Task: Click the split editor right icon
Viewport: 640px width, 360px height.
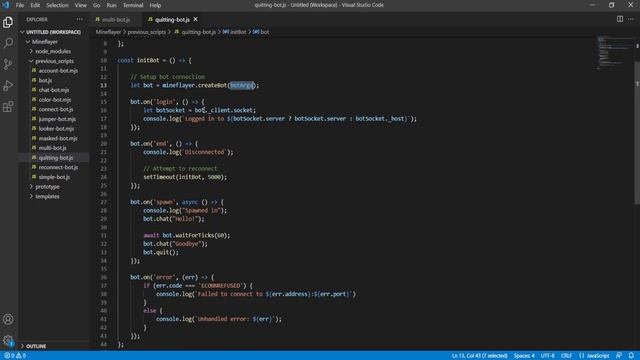Action: [620, 19]
